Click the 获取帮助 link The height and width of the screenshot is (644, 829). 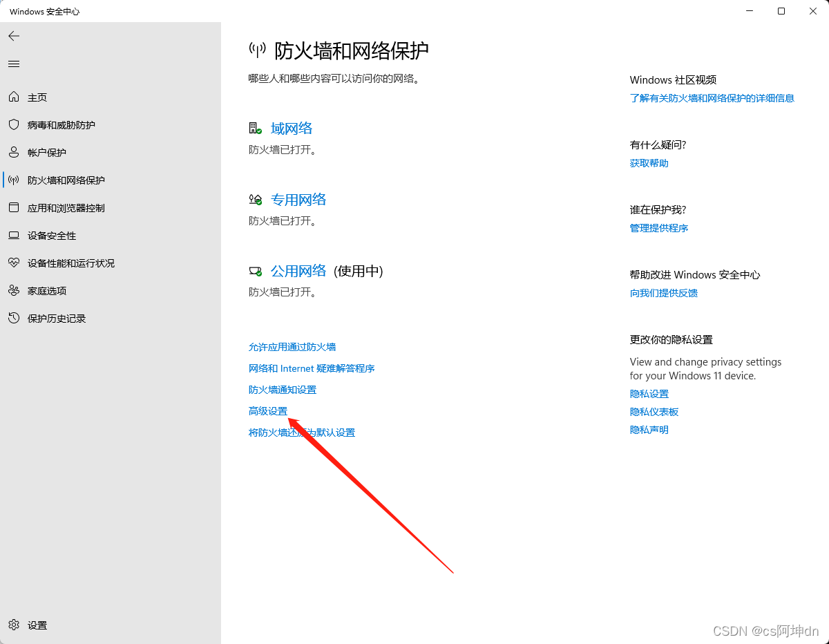tap(649, 163)
